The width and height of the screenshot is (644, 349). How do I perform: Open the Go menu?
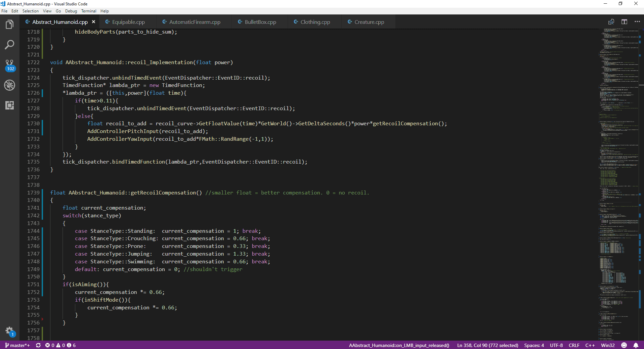(x=58, y=11)
